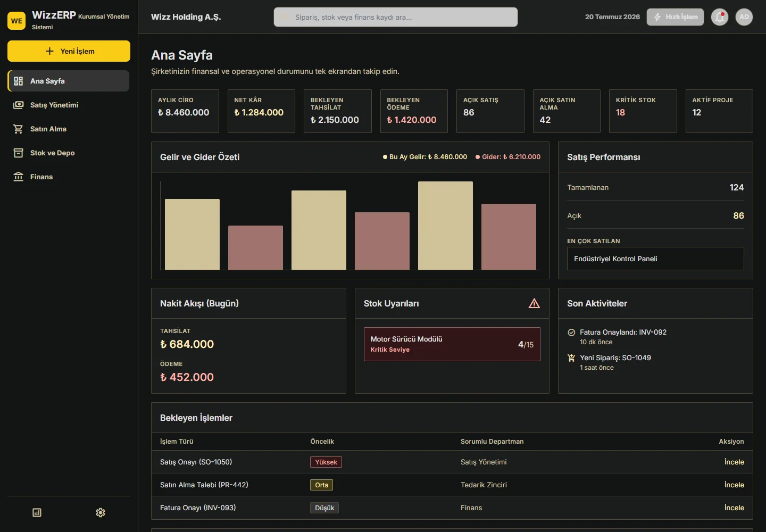Open Finans menu item

69,177
